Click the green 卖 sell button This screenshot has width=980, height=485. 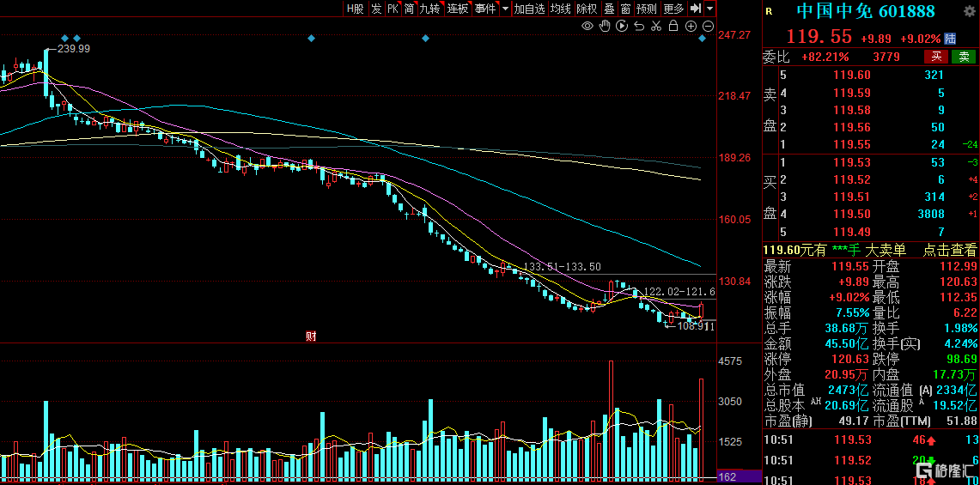[964, 57]
